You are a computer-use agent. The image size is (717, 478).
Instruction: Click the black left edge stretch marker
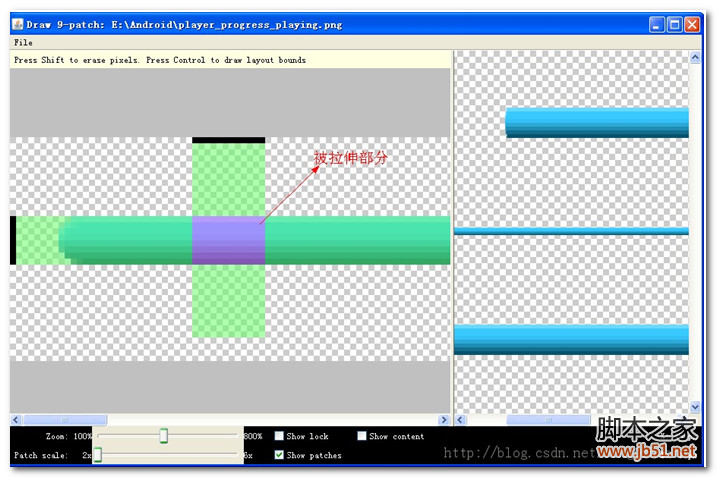(x=13, y=240)
